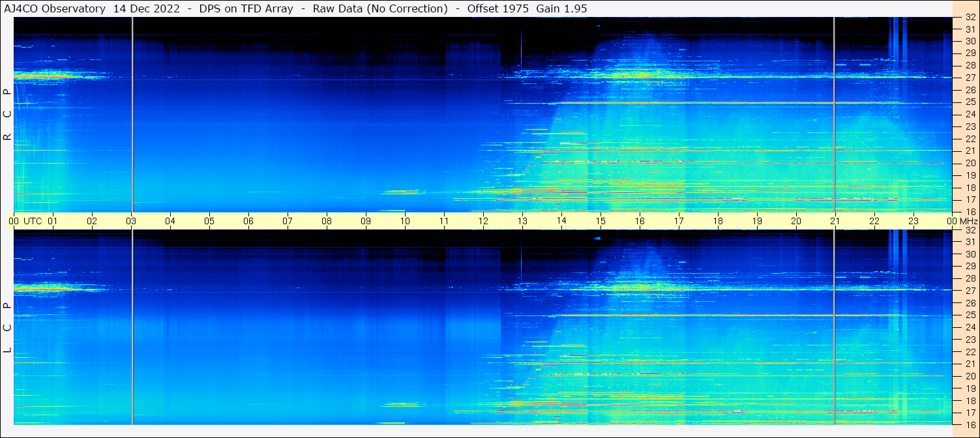Click the 28 frequency tick of RCP panel

pyautogui.click(x=970, y=65)
